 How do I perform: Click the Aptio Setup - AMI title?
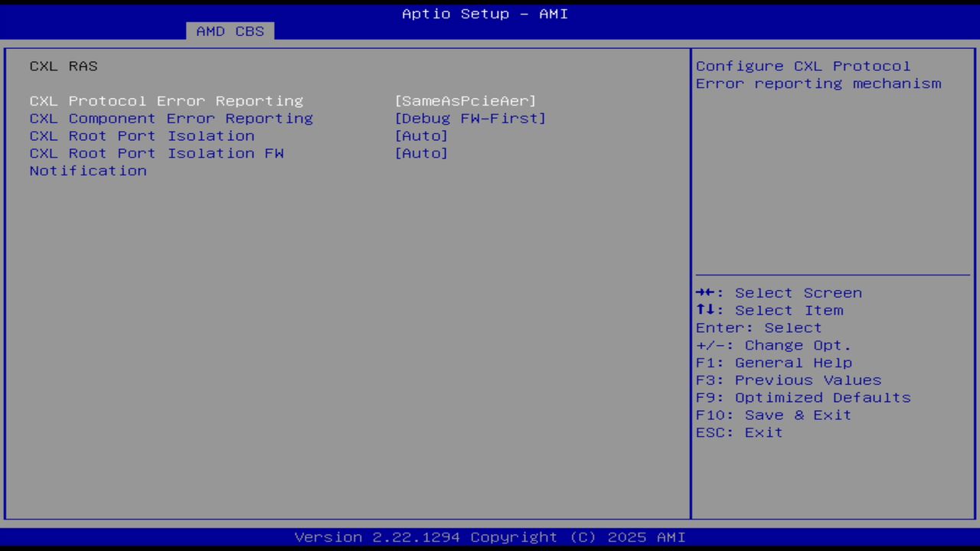(x=485, y=14)
